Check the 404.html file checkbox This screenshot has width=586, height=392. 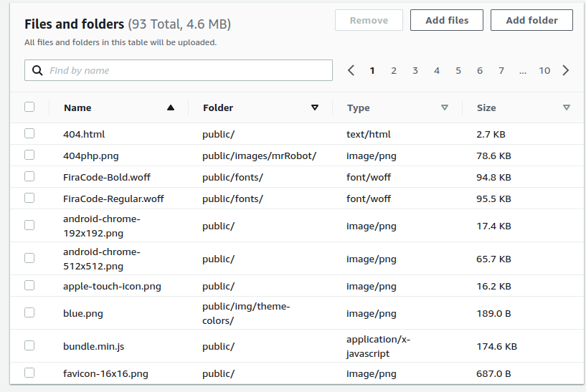click(x=29, y=133)
